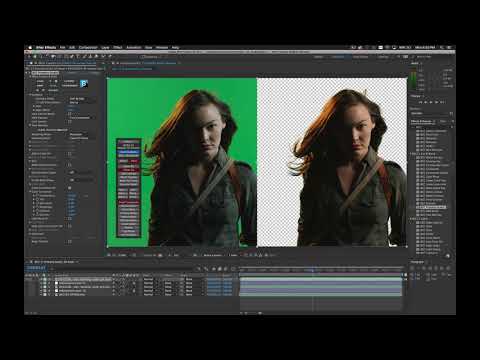The width and height of the screenshot is (480, 360).
Task: Expand layer 2 properties in timeline
Action: pyautogui.click(x=41, y=283)
